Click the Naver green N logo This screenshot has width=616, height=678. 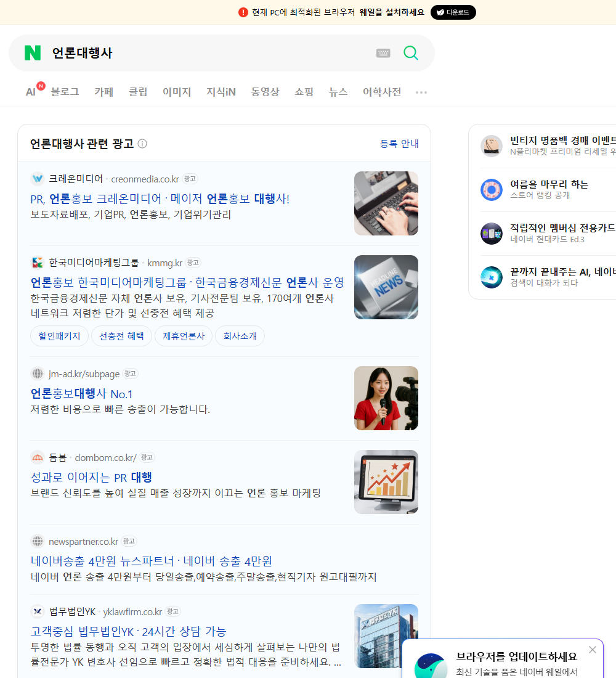click(33, 53)
